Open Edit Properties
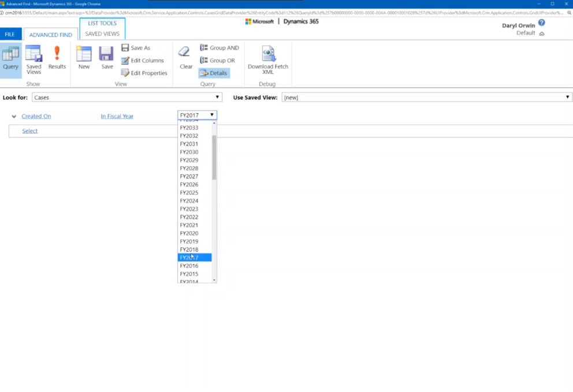The height and width of the screenshot is (392, 573). [144, 73]
